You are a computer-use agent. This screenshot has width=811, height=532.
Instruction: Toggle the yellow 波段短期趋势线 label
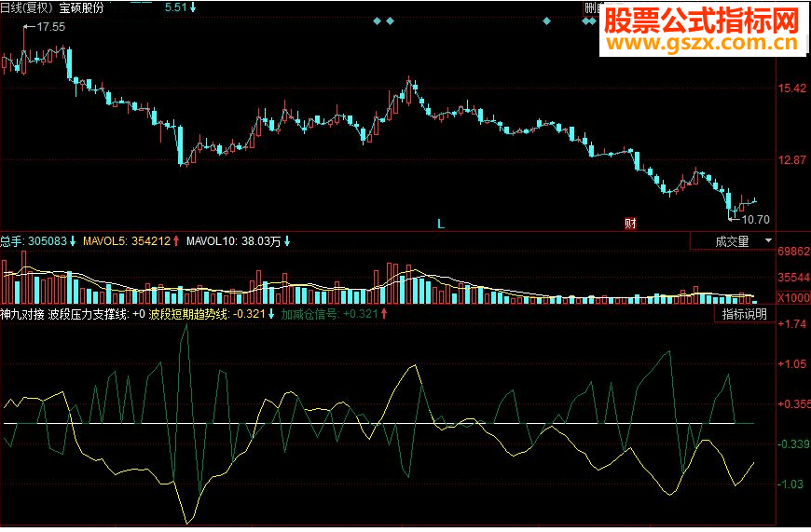coord(189,314)
